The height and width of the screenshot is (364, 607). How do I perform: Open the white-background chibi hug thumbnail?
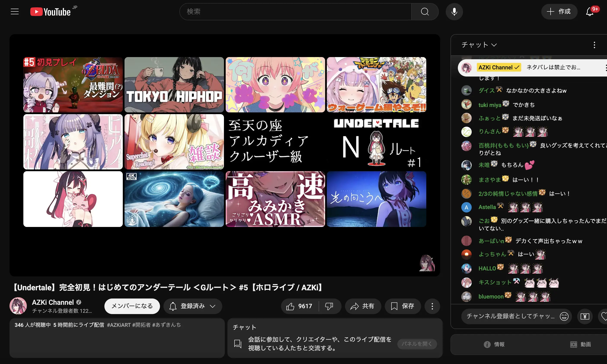pyautogui.click(x=73, y=199)
